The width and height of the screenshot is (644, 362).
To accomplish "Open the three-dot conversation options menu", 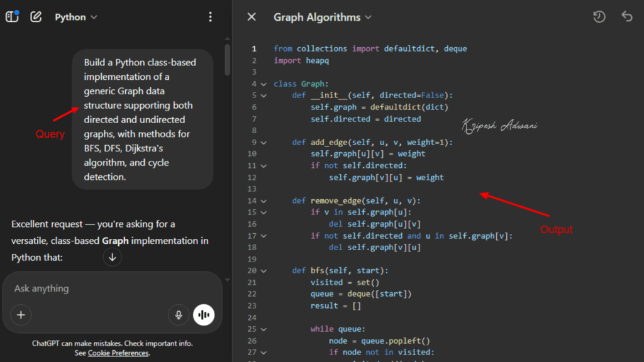I will [210, 16].
